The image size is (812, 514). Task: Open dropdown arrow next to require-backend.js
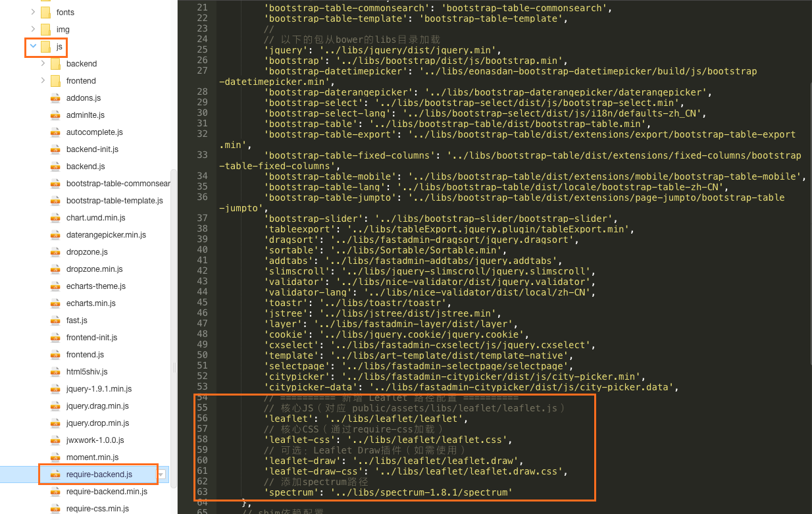pos(161,475)
